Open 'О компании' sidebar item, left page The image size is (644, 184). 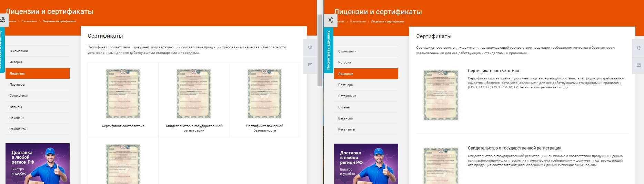[38, 51]
